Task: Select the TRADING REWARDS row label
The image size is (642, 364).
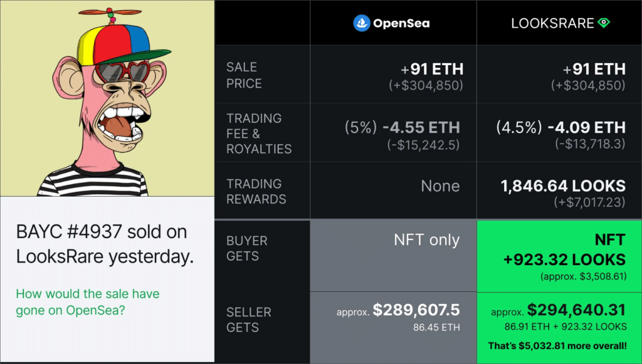Action: [x=256, y=191]
